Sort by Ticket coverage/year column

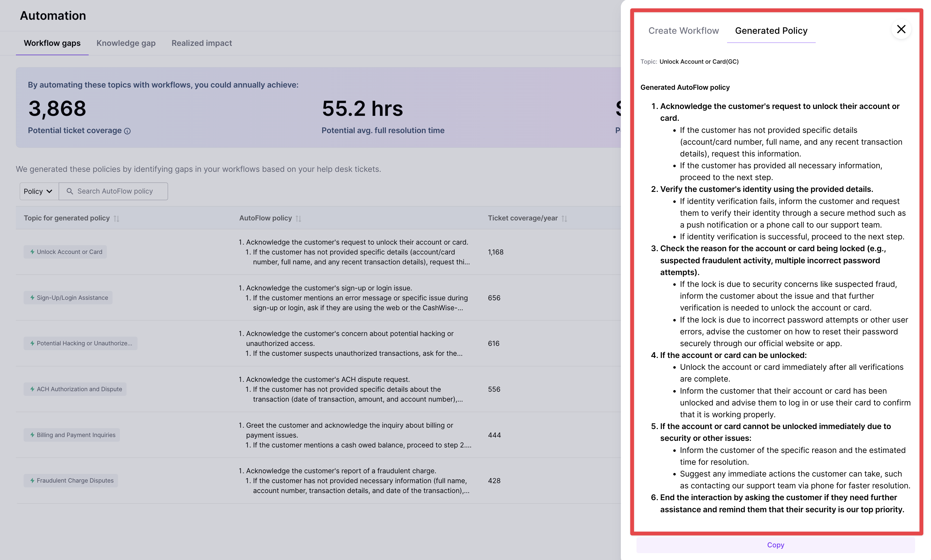(x=564, y=219)
